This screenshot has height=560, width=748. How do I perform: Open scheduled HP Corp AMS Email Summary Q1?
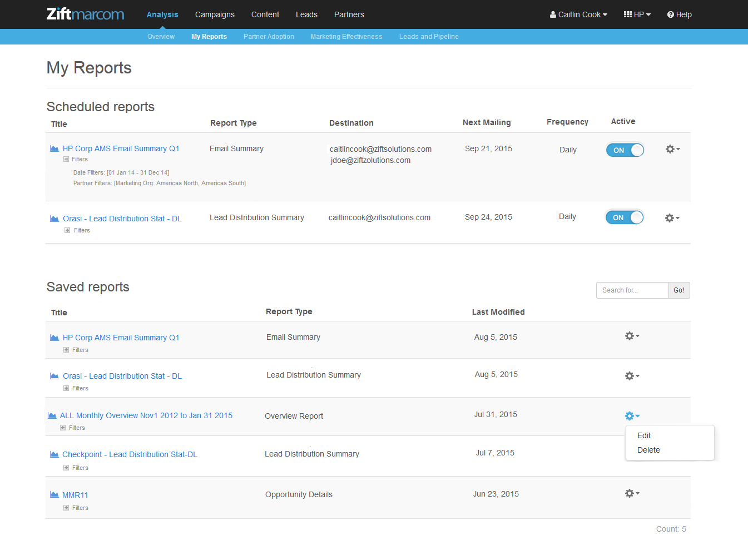(x=121, y=148)
